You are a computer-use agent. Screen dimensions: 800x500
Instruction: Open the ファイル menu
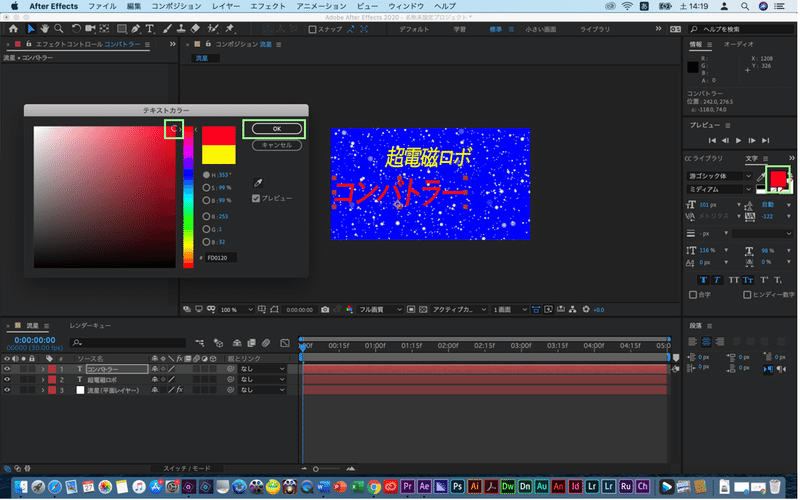coord(102,6)
